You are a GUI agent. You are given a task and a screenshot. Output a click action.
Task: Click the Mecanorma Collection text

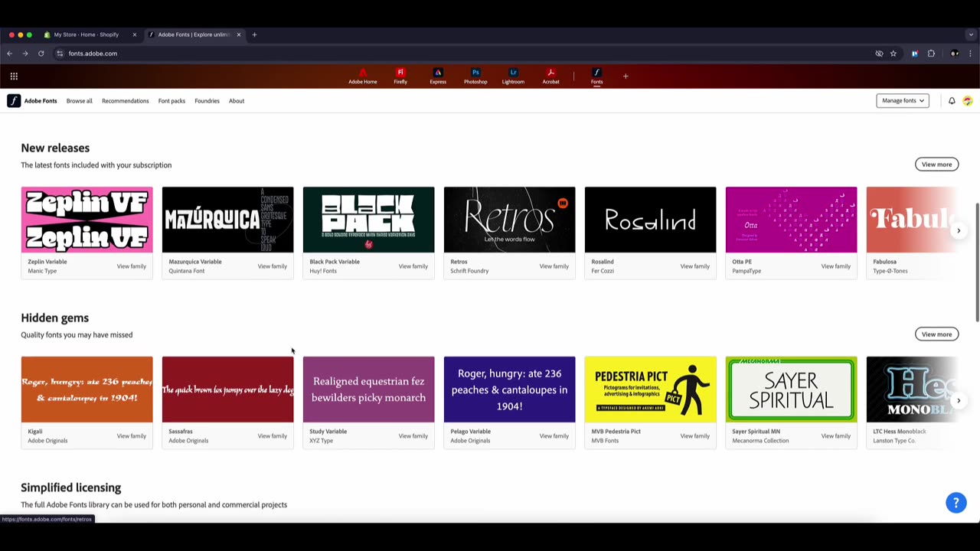[x=759, y=441]
